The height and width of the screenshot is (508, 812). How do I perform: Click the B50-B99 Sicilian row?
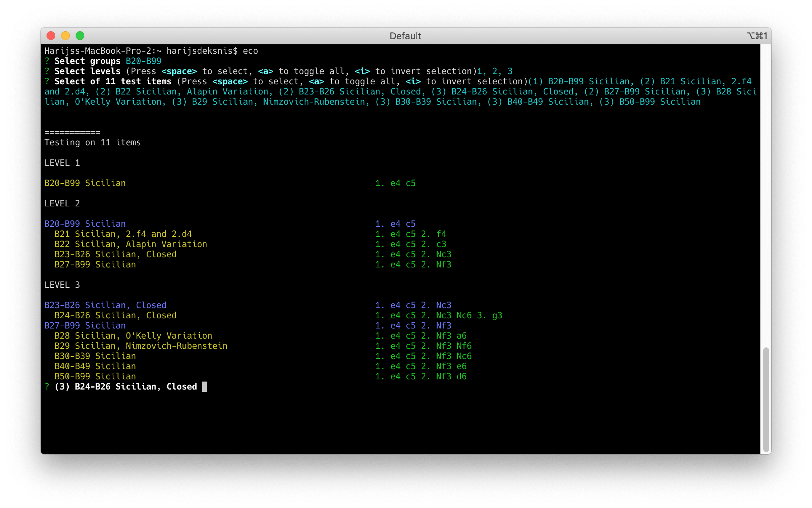click(x=95, y=376)
